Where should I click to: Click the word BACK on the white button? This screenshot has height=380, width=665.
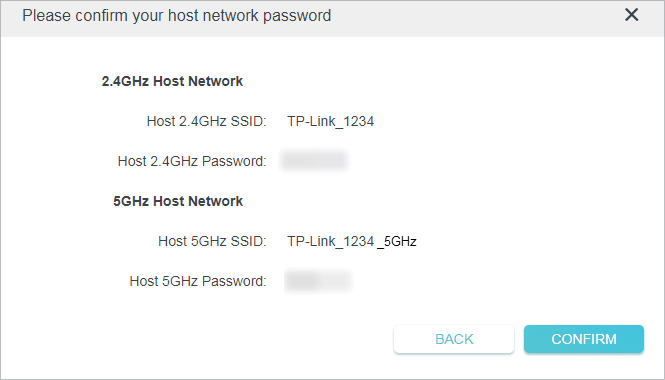[454, 339]
